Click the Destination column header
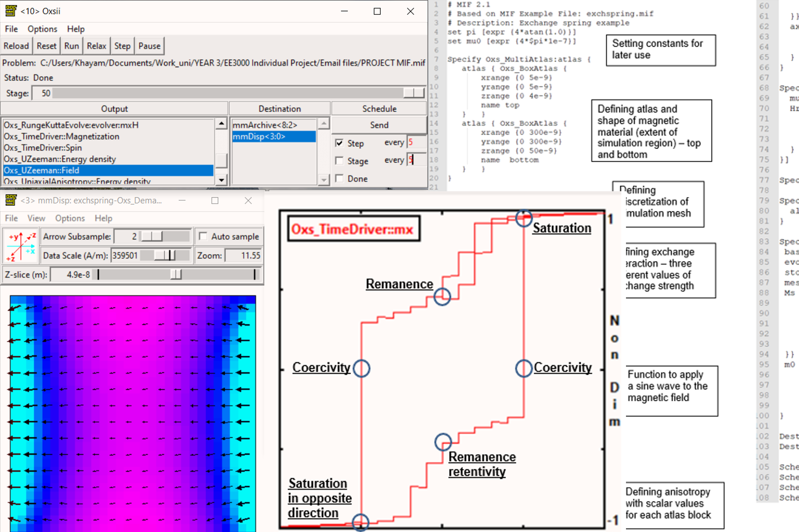Screen dimensions: 799x532 click(x=280, y=109)
